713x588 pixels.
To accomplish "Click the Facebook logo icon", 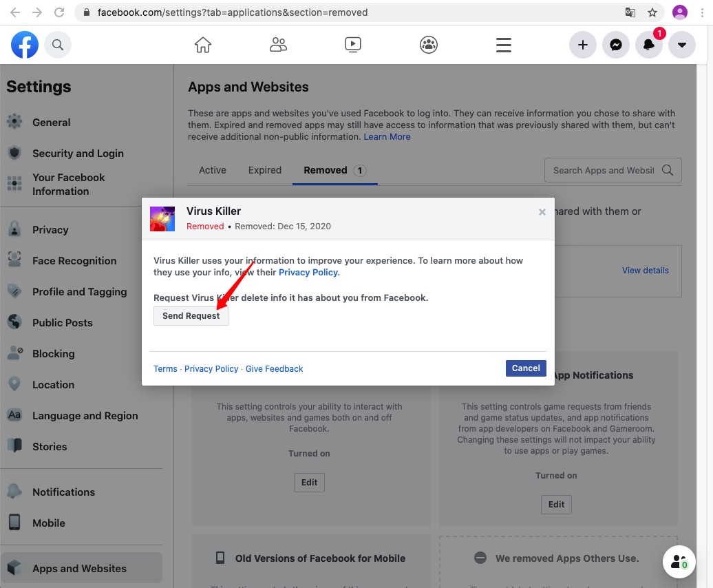I will point(25,45).
